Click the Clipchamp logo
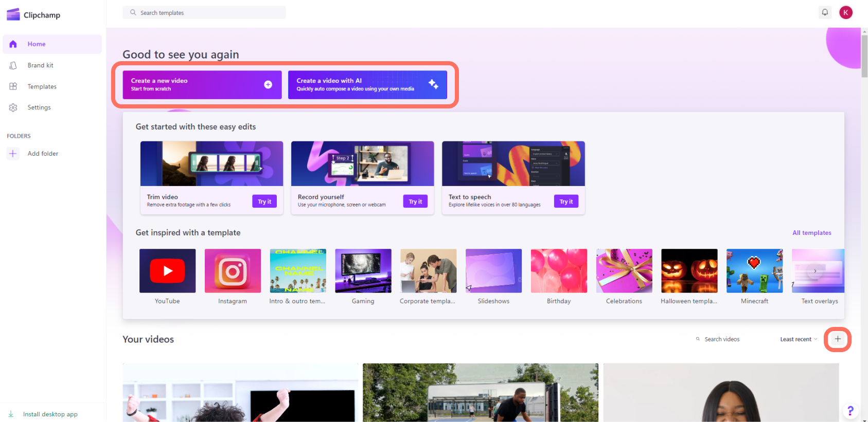 click(x=33, y=15)
